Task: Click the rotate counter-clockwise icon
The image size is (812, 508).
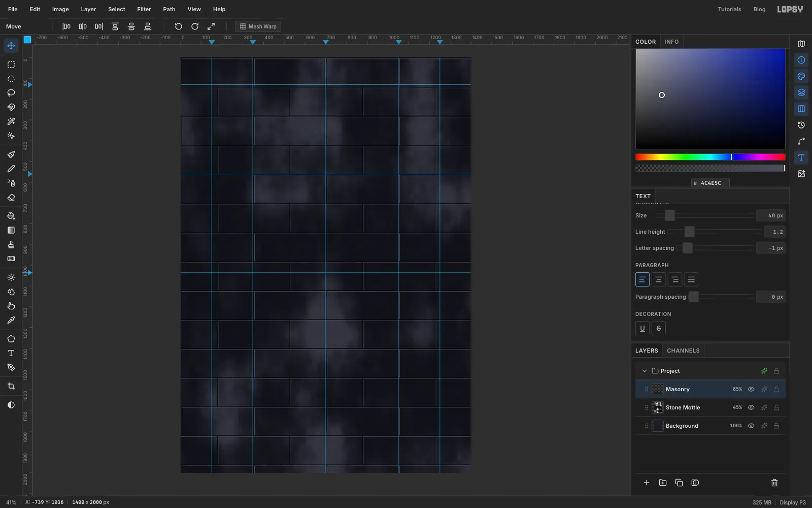Action: [179, 26]
